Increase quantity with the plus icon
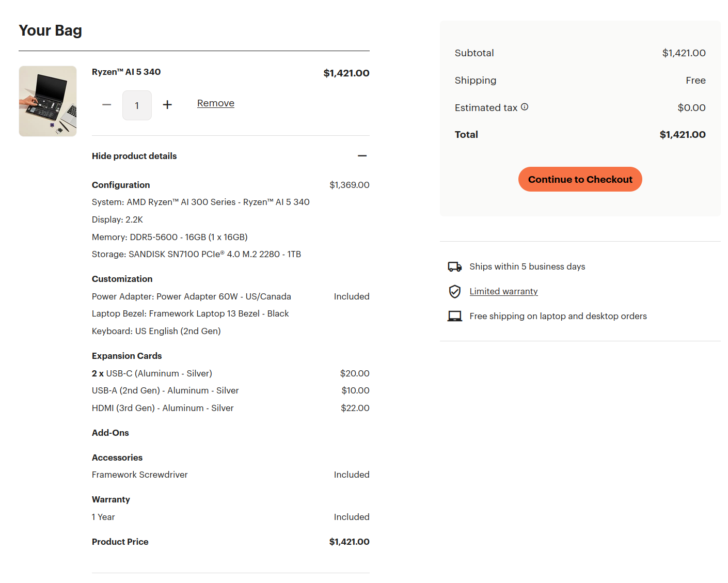Viewport: 728px width, 583px height. (x=167, y=105)
